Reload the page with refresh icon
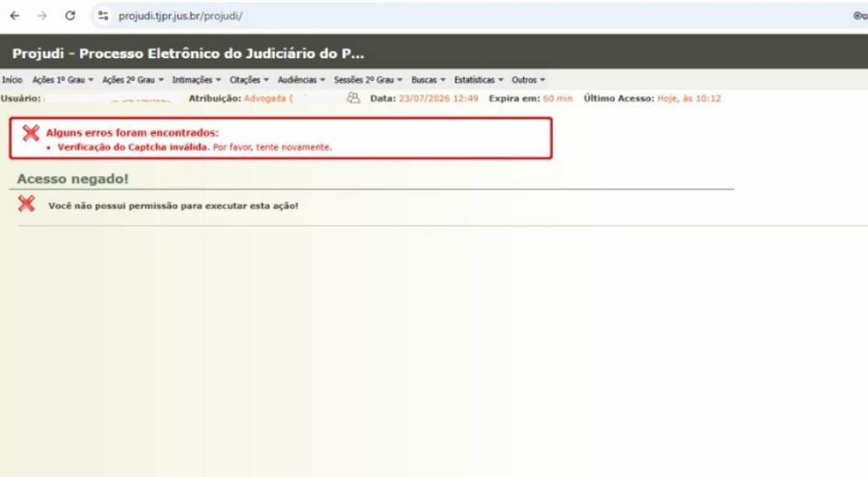Viewport: 868px width, 477px height. [x=70, y=16]
